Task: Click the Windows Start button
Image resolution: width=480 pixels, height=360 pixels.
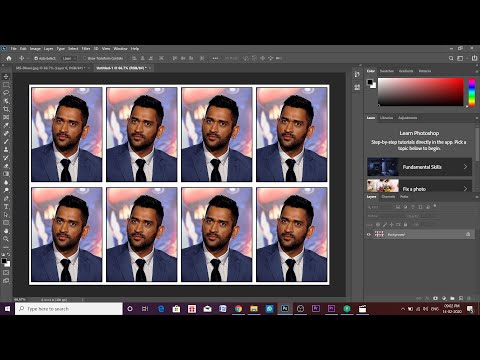Action: coord(7,309)
